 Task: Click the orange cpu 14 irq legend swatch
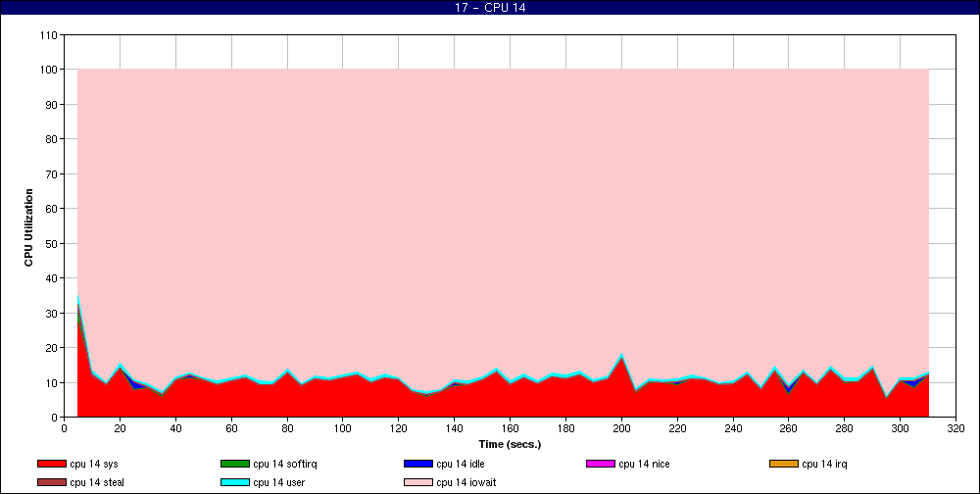[784, 464]
